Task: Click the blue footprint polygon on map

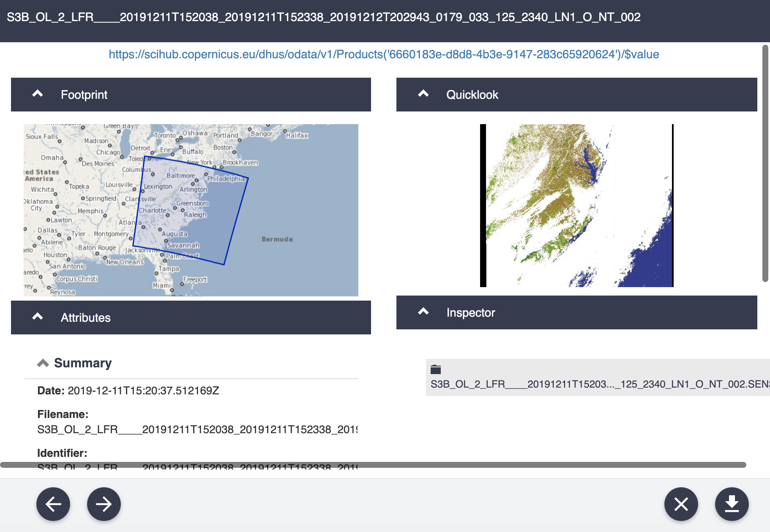Action: click(190, 211)
